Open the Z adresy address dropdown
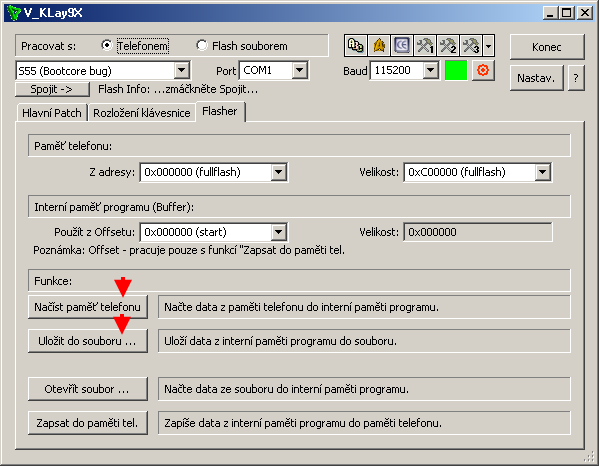 (x=279, y=172)
